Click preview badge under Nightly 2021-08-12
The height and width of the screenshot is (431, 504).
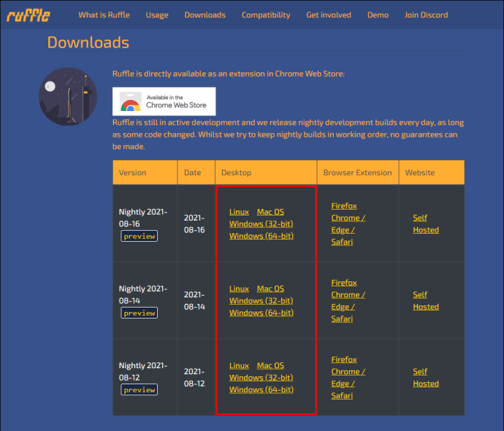coord(140,390)
